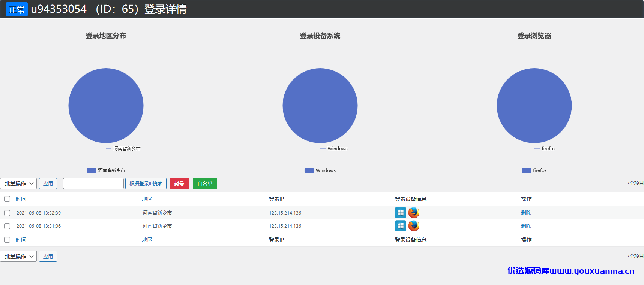Screen dimensions: 644x285
Task: Click timestamp 2021-06-08 13:32:39
Action: click(x=39, y=213)
